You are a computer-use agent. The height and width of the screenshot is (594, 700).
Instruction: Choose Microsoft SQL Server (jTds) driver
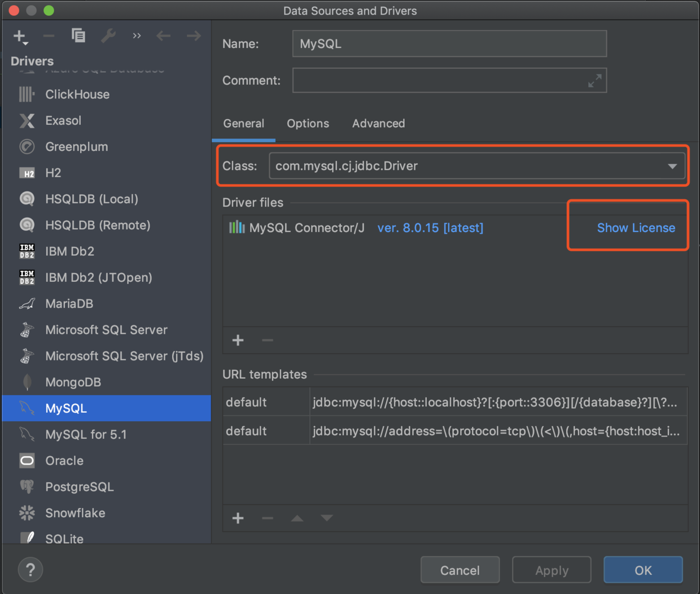(x=124, y=356)
